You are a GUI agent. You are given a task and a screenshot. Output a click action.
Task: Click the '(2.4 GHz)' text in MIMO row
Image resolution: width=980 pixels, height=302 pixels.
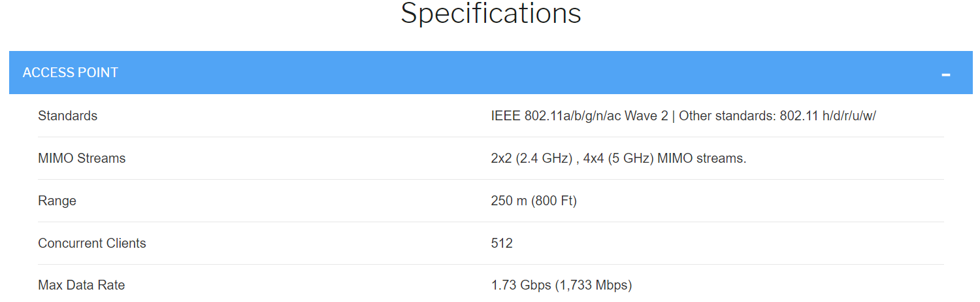pos(544,158)
